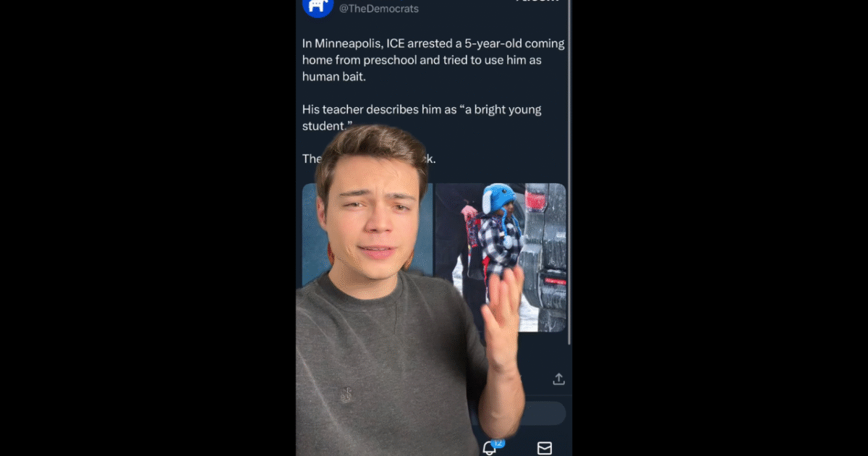Tap the share upload arrow icon
The height and width of the screenshot is (456, 868).
(558, 379)
